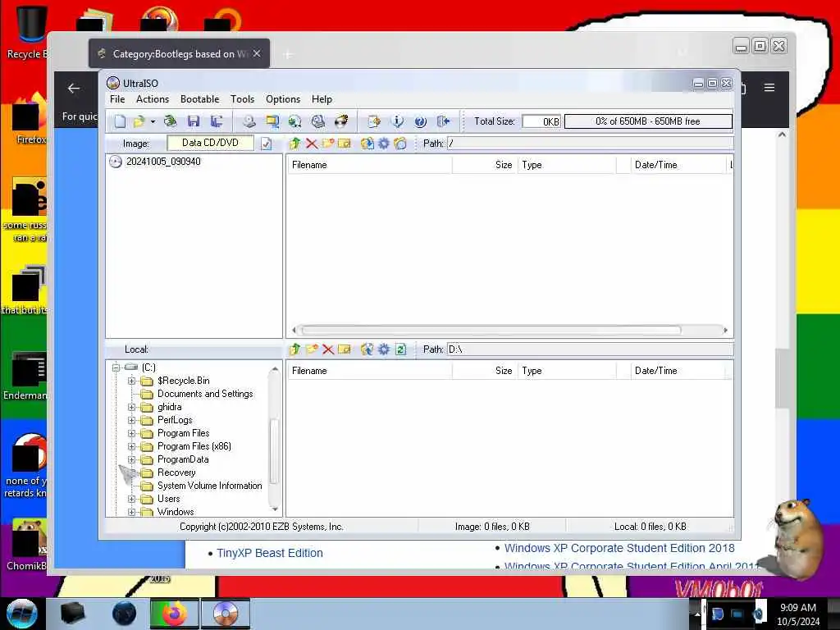Expand the ghidra folder node

point(132,407)
